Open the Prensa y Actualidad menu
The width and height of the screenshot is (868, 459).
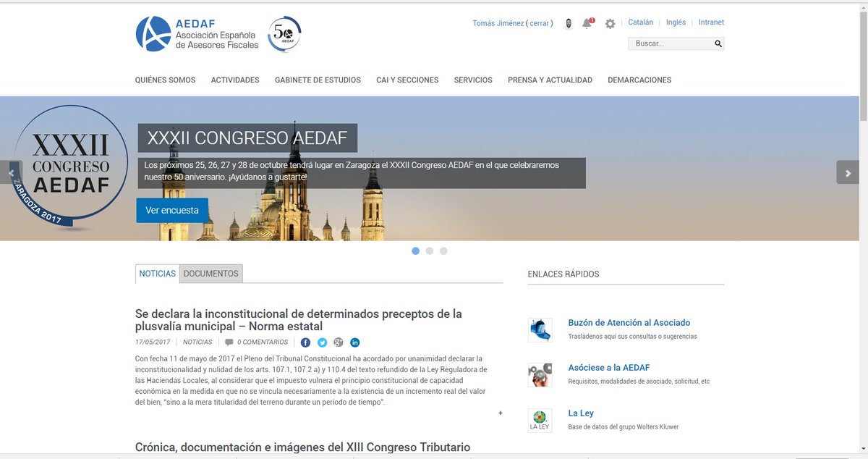tap(550, 80)
